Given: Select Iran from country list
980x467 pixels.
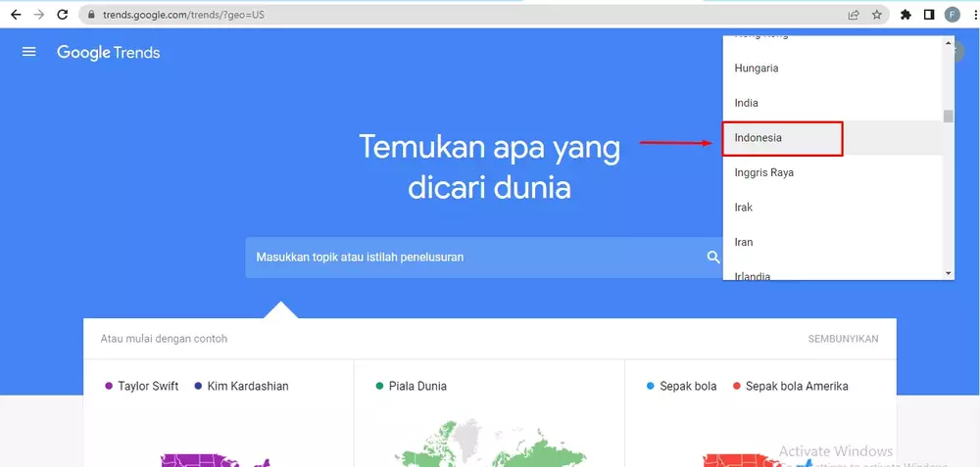Looking at the screenshot, I should pos(832,242).
